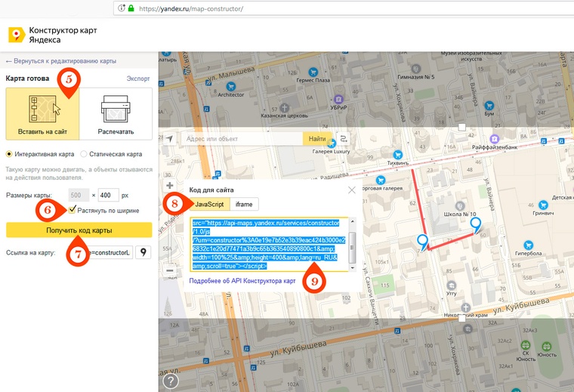Image resolution: width=574 pixels, height=392 pixels.
Task: Select the Интерактивная карта radio button
Action: [x=10, y=154]
